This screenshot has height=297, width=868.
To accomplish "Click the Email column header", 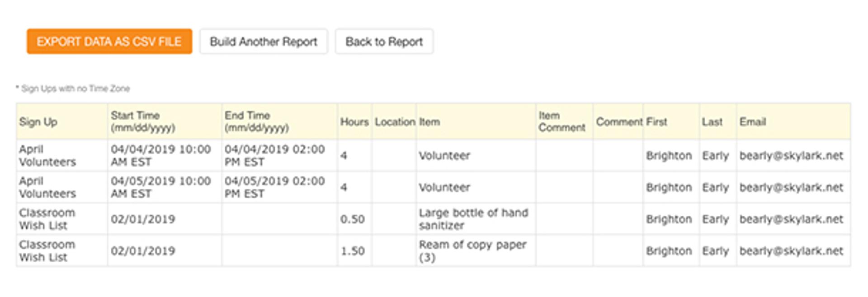I will (793, 121).
